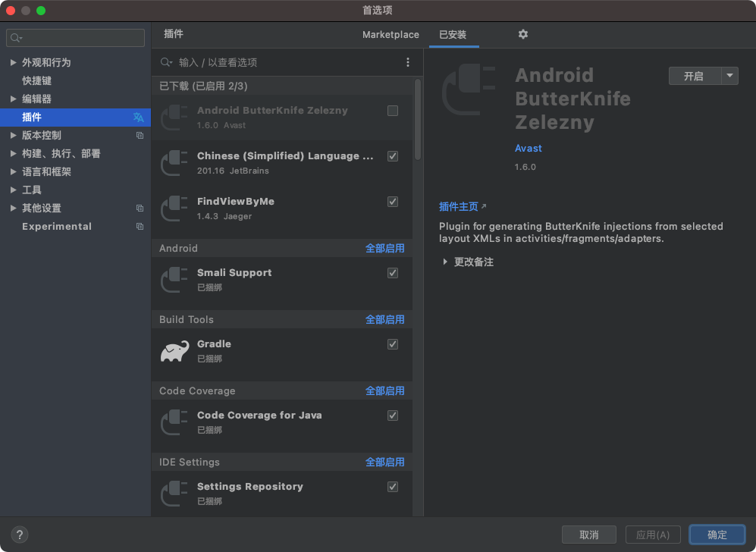Image resolution: width=756 pixels, height=552 pixels.
Task: Enable the Android ButterKnife Zelezny checkbox
Action: coord(393,110)
